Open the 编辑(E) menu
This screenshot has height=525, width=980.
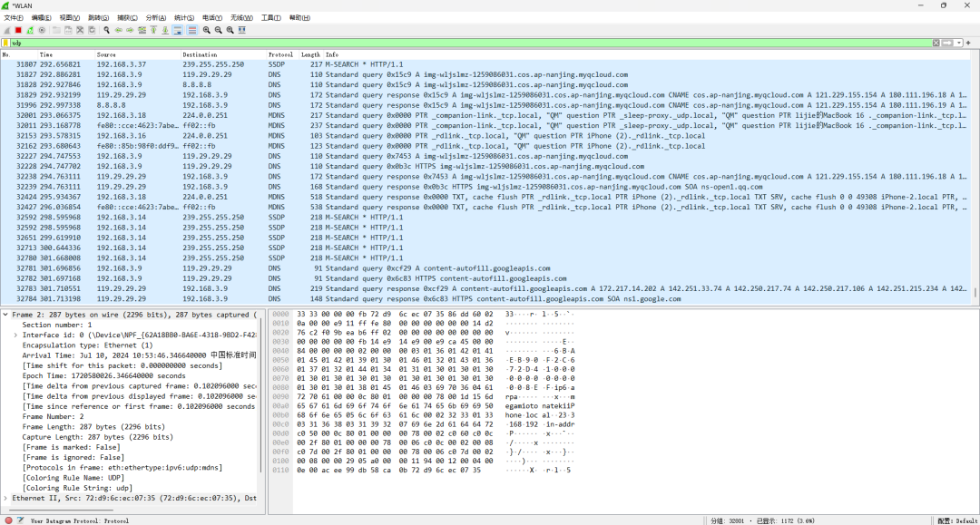click(x=41, y=17)
